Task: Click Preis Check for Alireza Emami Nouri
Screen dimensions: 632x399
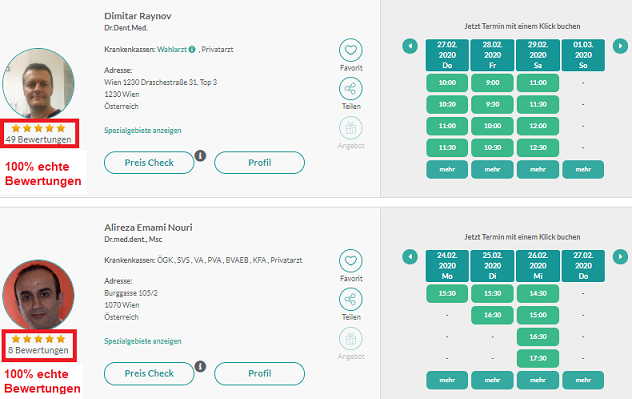Action: (149, 373)
